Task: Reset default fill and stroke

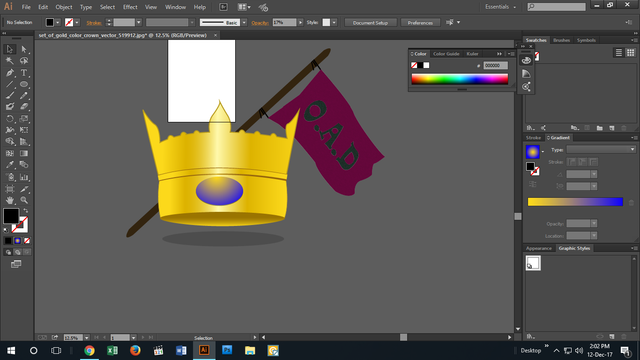Action: tap(6, 230)
